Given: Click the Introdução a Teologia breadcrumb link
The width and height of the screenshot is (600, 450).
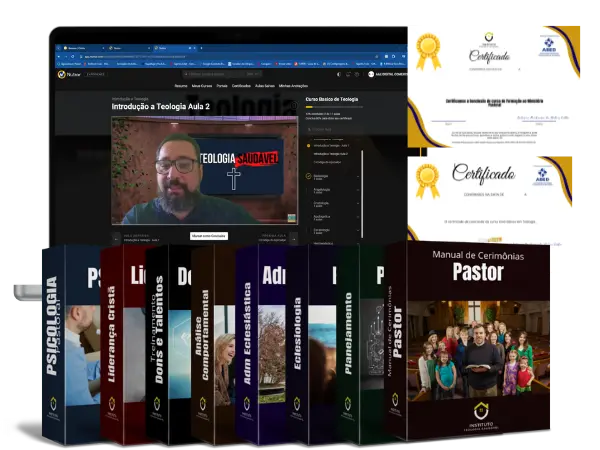Looking at the screenshot, I should coord(130,99).
